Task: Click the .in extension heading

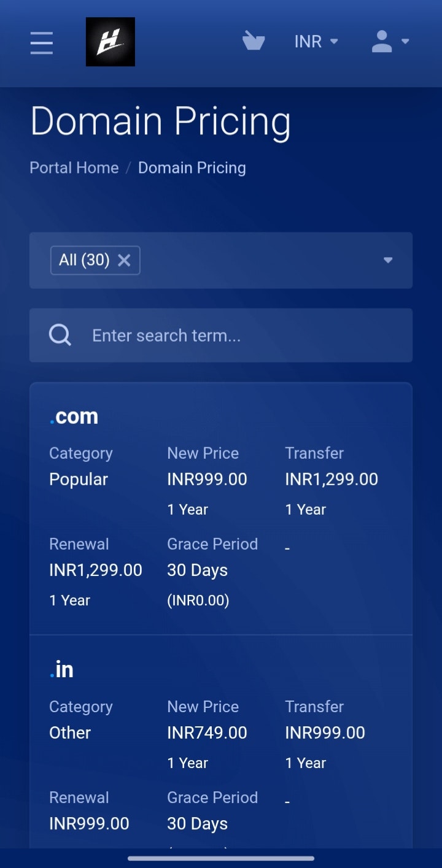Action: coord(61,669)
